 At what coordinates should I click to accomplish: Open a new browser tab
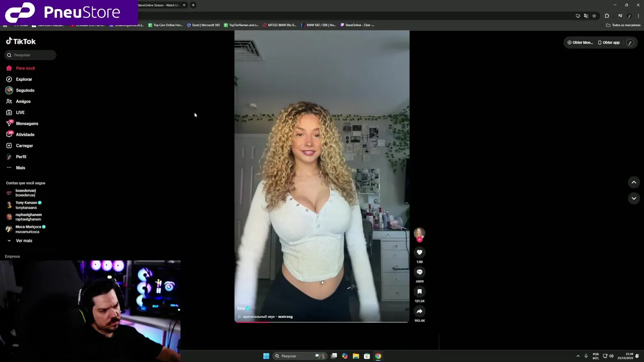pos(193,5)
